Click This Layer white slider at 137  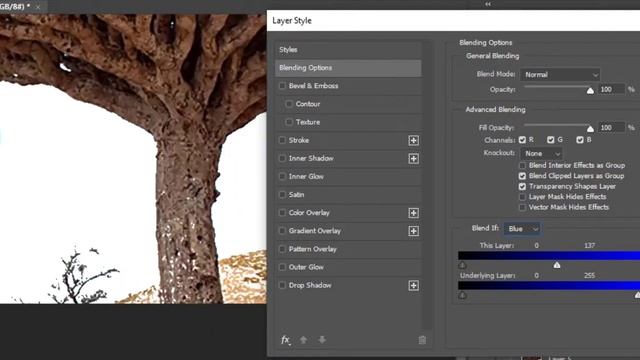click(557, 265)
